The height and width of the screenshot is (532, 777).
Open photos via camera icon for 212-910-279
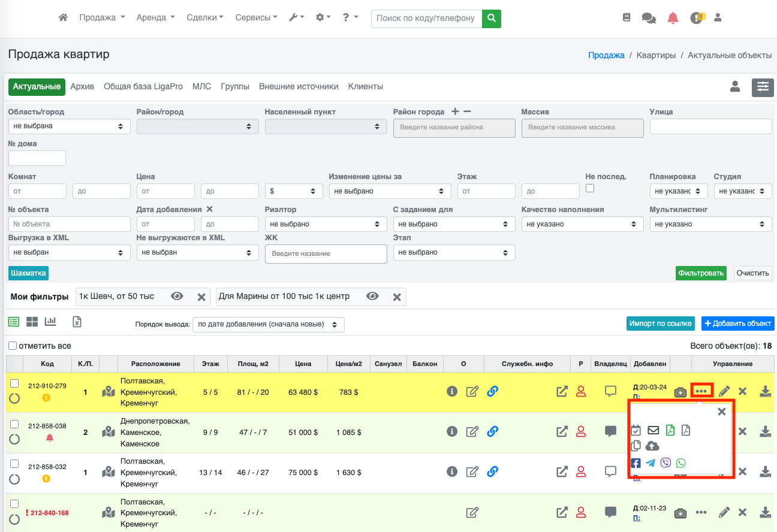coord(680,392)
